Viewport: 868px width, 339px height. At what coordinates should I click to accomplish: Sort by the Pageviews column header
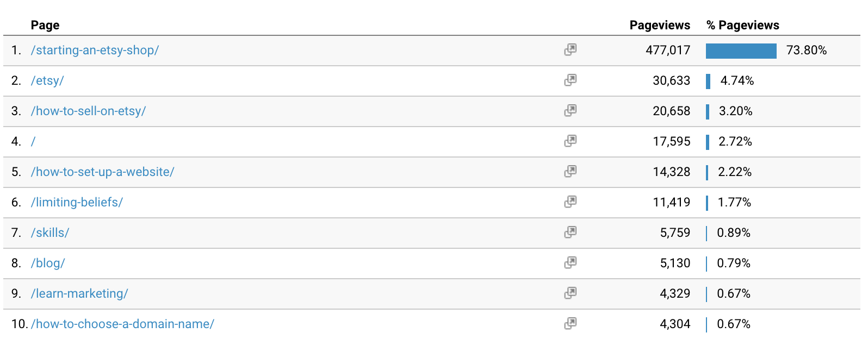[x=660, y=25]
